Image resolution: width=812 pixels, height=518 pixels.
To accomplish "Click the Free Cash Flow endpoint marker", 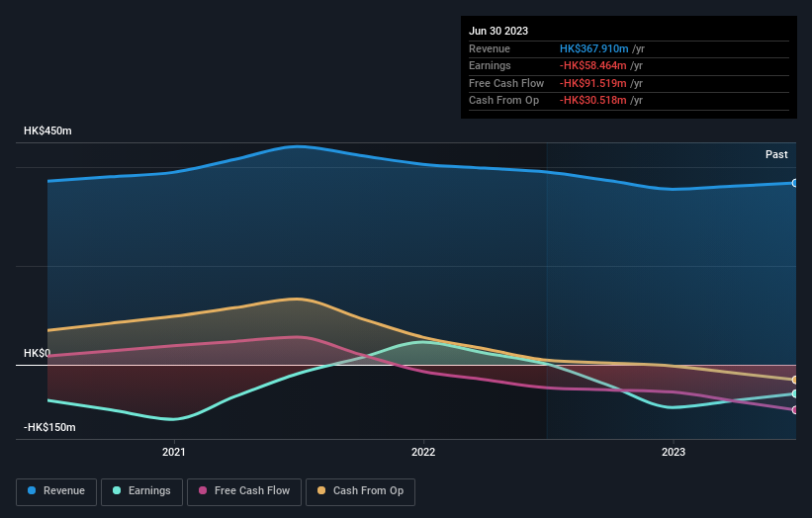I will pos(795,410).
